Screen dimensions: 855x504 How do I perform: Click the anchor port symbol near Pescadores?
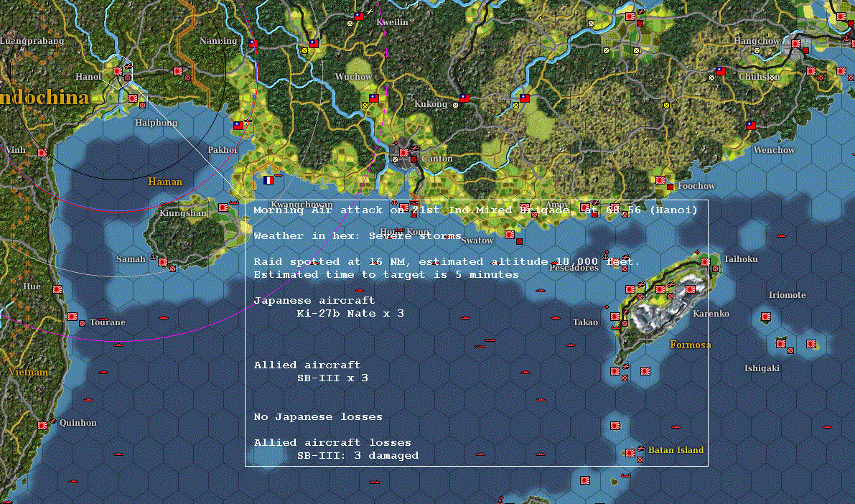point(607,255)
